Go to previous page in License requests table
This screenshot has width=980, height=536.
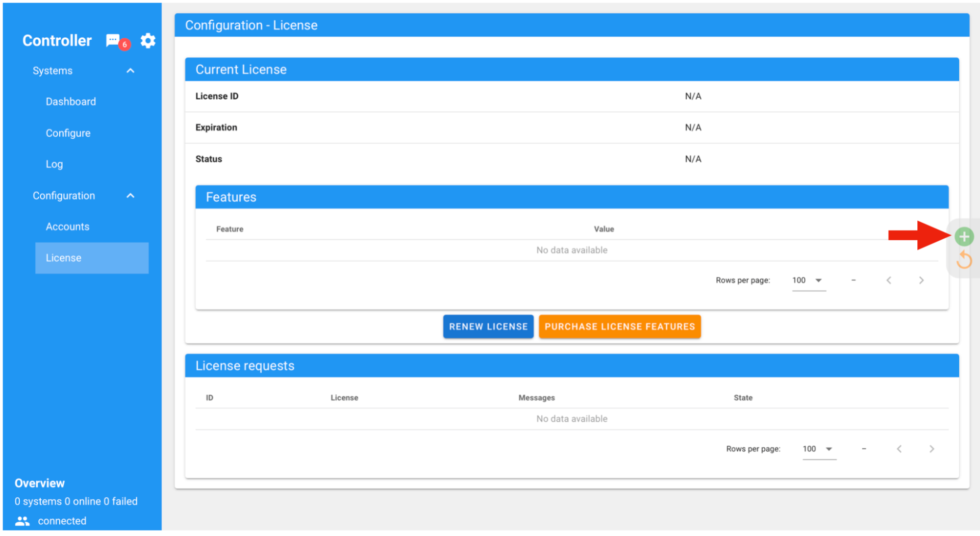(x=899, y=448)
